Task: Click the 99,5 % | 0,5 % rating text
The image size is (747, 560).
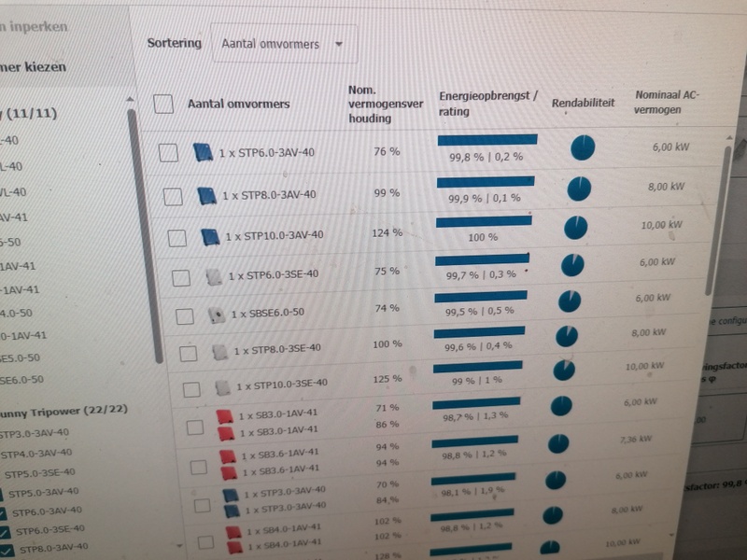Action: pyautogui.click(x=479, y=311)
